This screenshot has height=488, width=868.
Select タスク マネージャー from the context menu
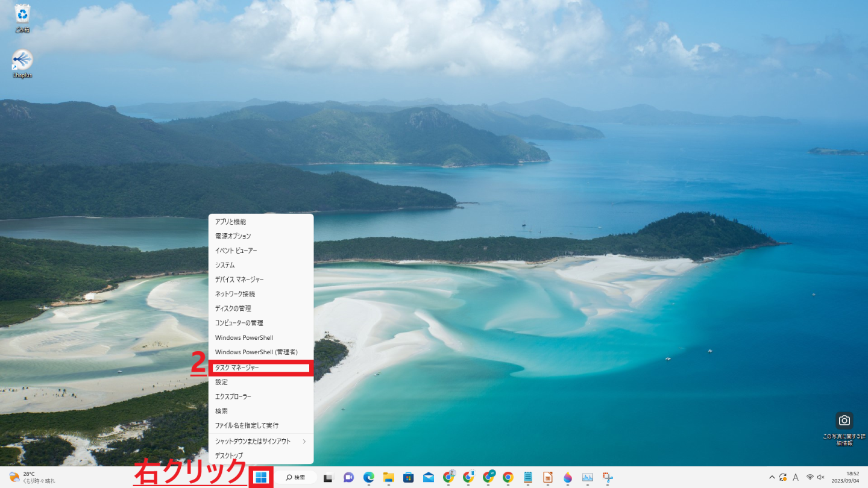(260, 367)
